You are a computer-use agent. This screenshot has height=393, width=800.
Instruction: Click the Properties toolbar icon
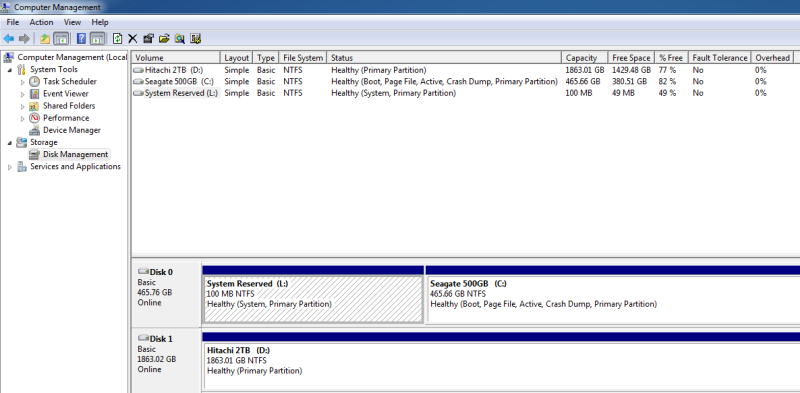tap(148, 39)
